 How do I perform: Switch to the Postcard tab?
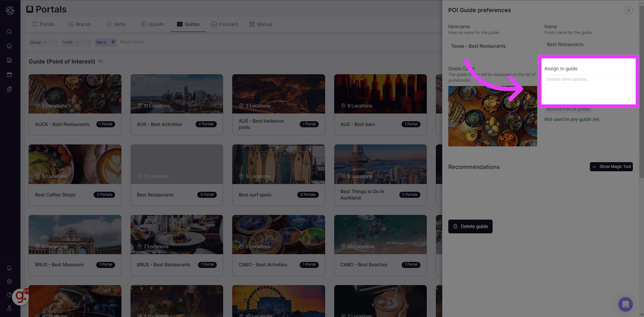225,24
